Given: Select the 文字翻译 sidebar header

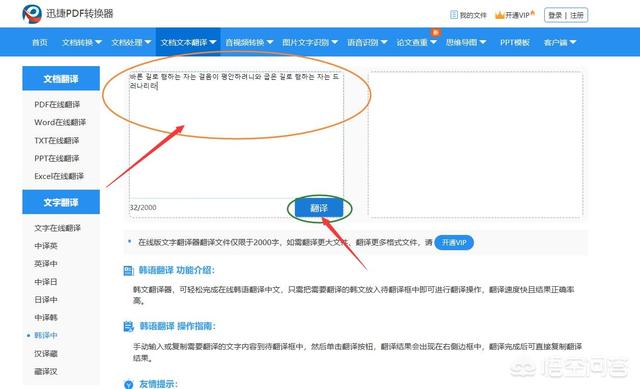Looking at the screenshot, I should point(61,202).
